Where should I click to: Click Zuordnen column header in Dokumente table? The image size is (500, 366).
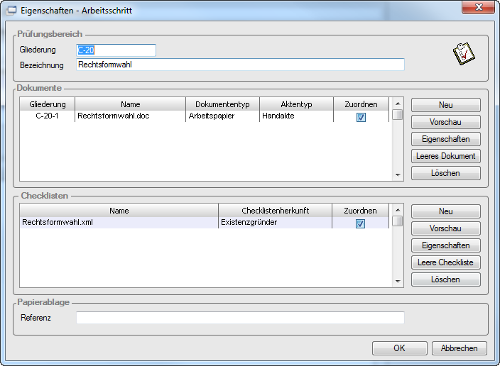[361, 104]
